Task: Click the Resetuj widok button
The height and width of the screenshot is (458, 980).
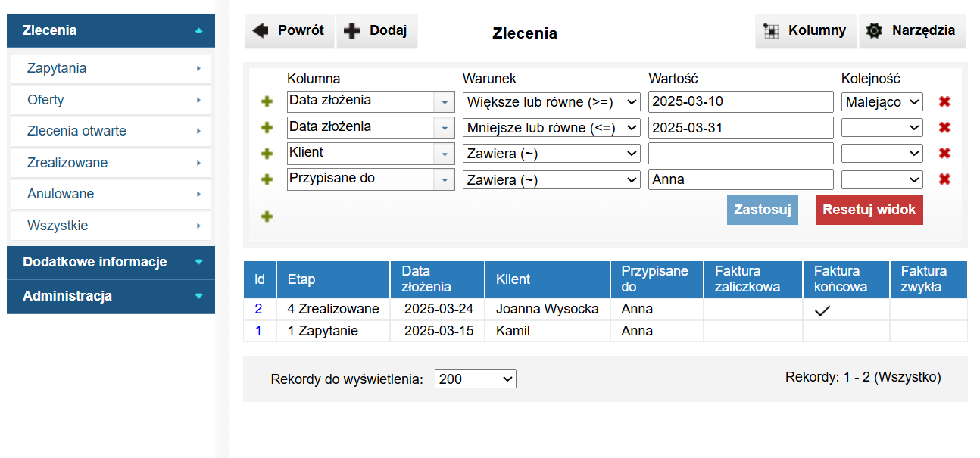Action: point(869,210)
